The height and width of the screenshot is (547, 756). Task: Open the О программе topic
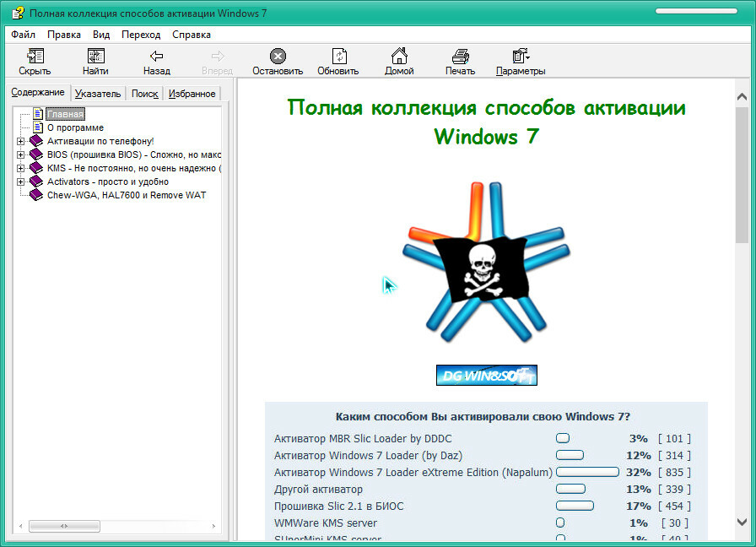pyautogui.click(x=75, y=127)
